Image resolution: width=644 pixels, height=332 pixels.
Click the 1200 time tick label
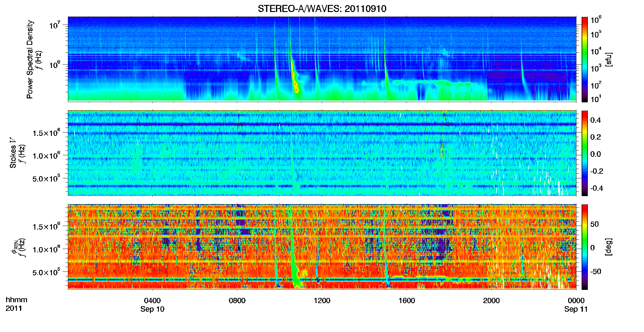pos(322,300)
